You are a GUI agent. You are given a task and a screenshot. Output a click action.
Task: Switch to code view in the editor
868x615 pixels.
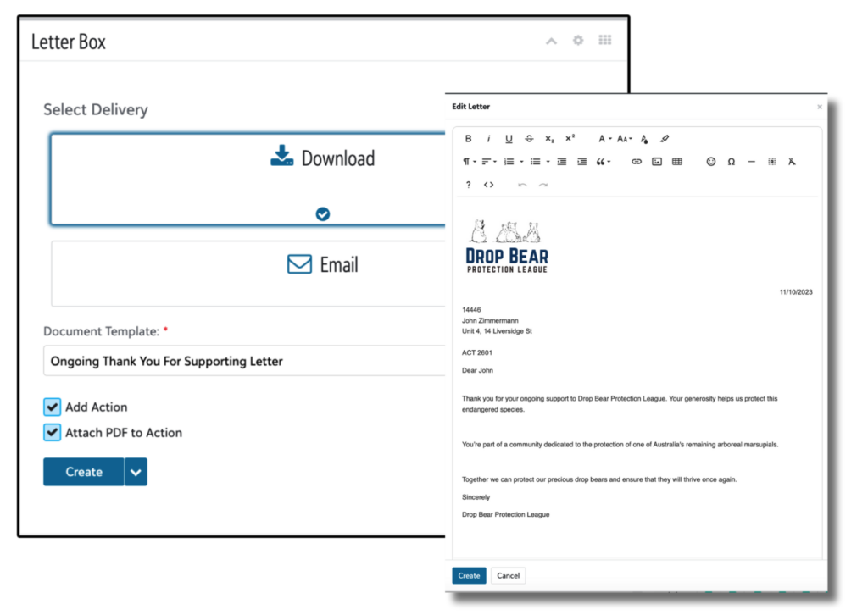(x=488, y=185)
